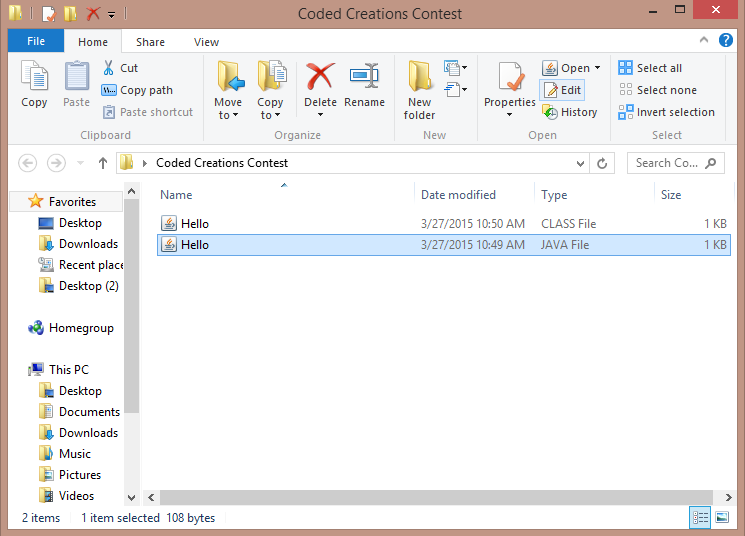Screen dimensions: 745x536
Task: Click quick access Properties icon in title bar
Action: [x=49, y=13]
